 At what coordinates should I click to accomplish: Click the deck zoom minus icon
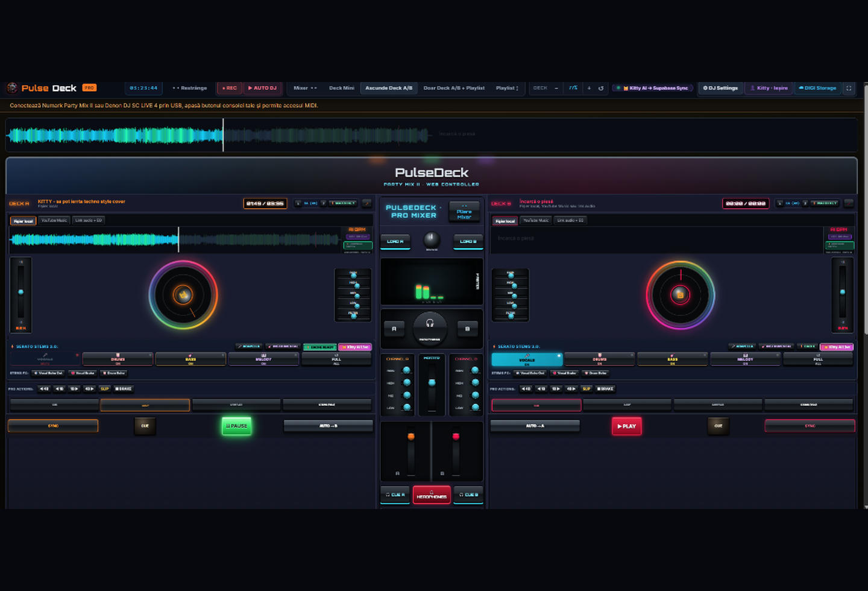(x=556, y=88)
